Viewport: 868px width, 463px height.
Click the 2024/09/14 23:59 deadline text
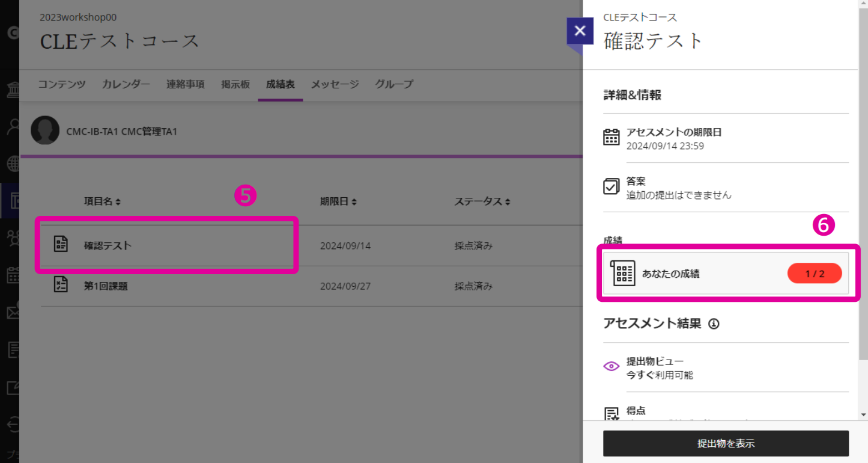click(665, 146)
